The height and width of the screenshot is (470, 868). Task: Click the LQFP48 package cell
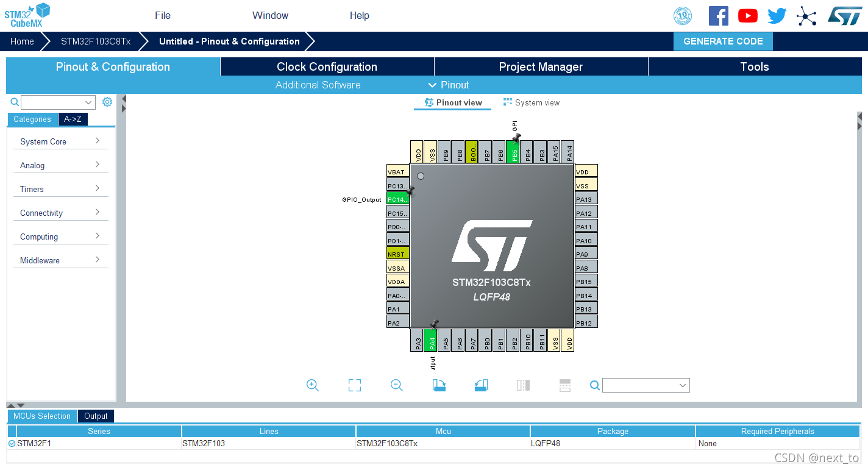tap(613, 443)
